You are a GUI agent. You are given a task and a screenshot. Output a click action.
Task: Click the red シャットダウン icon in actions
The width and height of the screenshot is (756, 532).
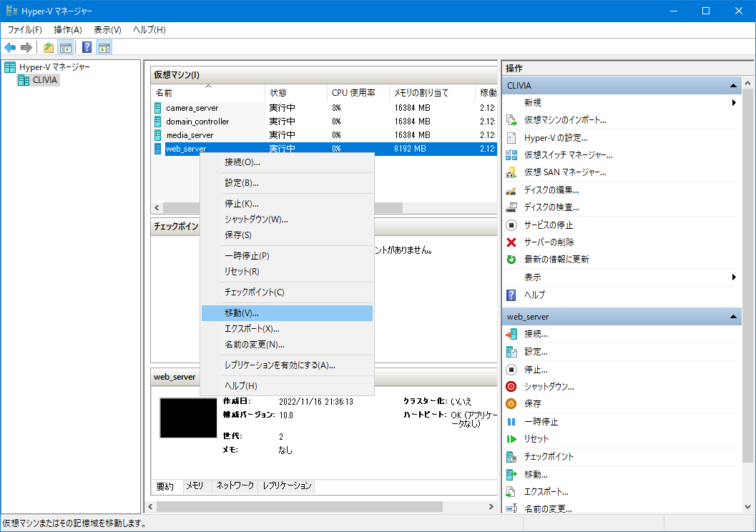[x=511, y=386]
